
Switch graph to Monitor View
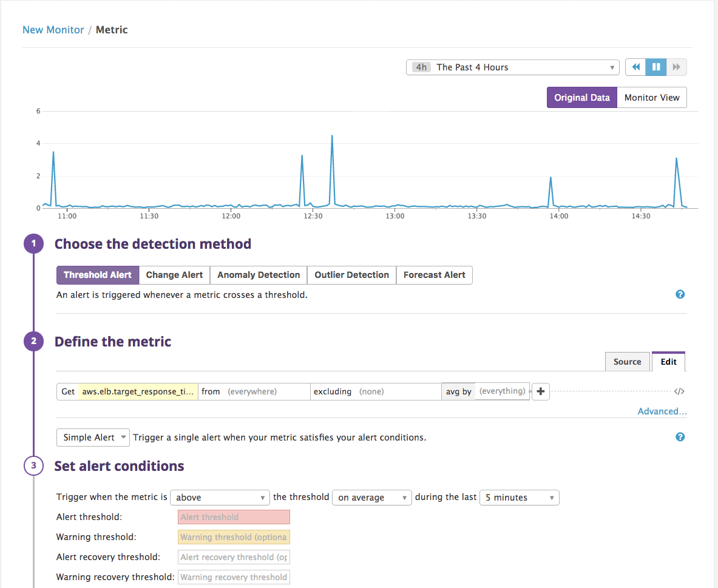coord(652,98)
